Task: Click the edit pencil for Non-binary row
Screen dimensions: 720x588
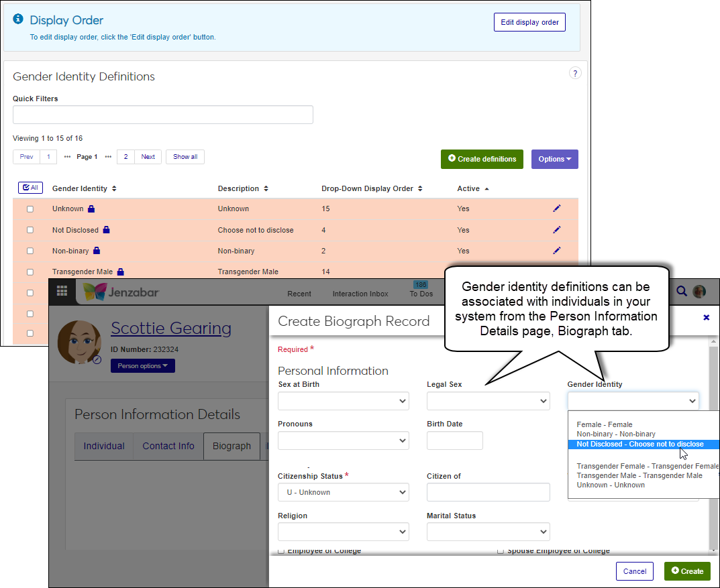Action: click(x=556, y=251)
